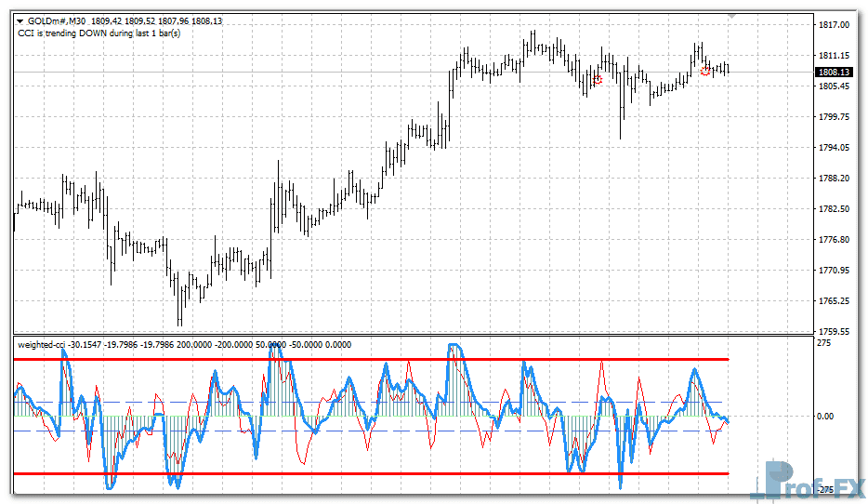Click the triangle before GOLDm#,M30 title
This screenshot has width=868, height=504.
click(20, 20)
